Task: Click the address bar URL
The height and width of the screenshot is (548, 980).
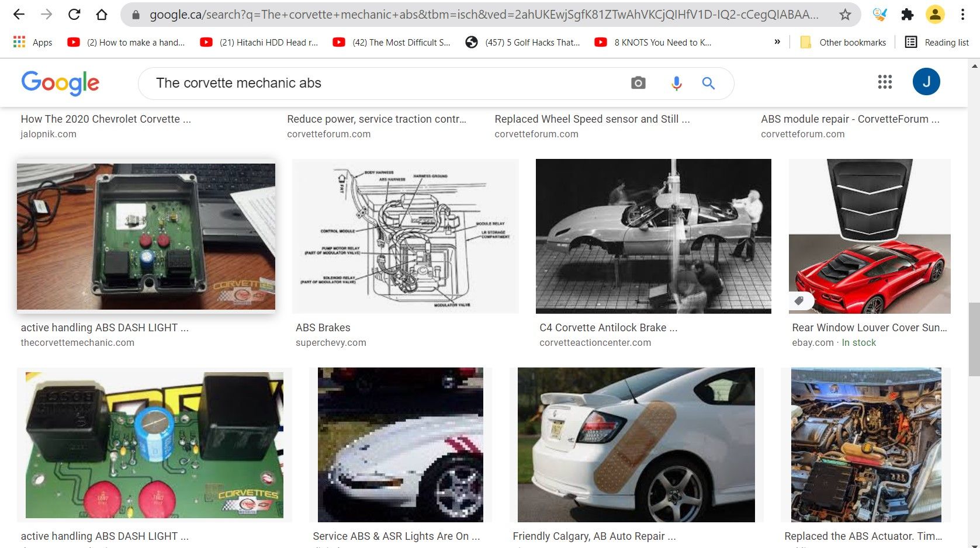Action: point(484,15)
